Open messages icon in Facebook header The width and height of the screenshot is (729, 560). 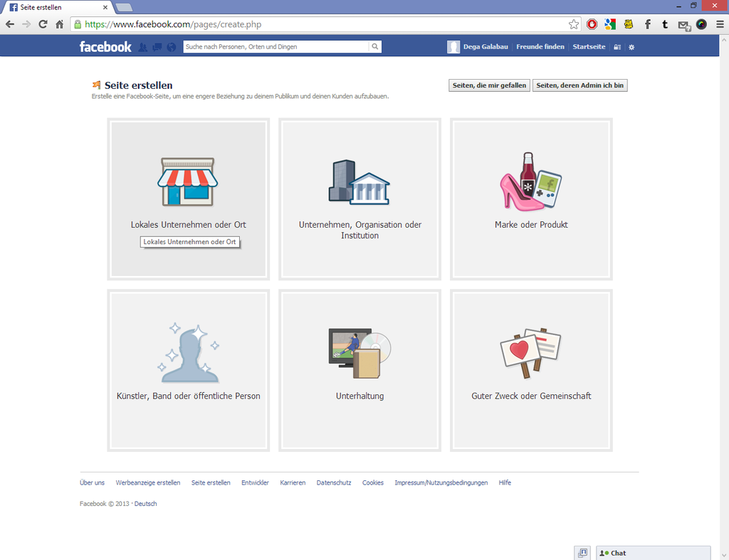[157, 47]
